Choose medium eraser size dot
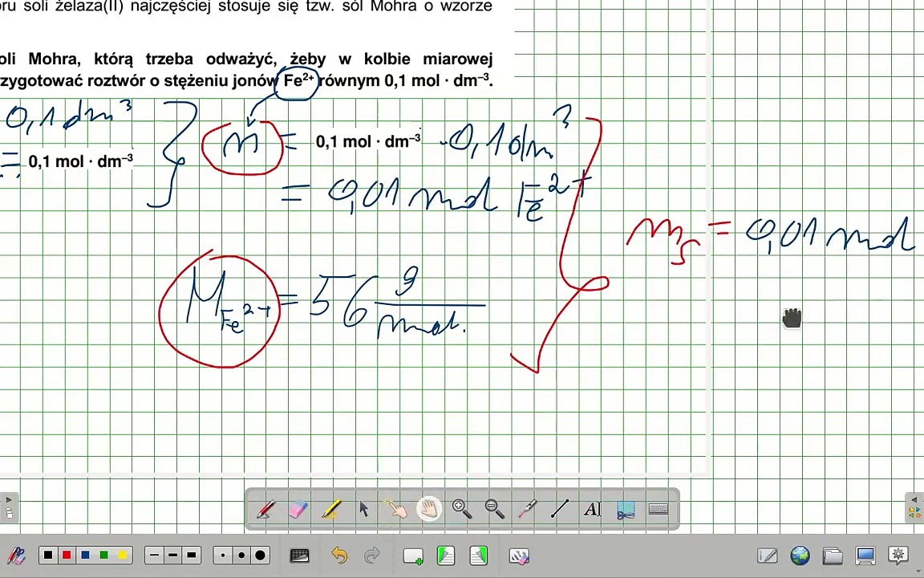Image resolution: width=924 pixels, height=578 pixels. click(x=241, y=555)
